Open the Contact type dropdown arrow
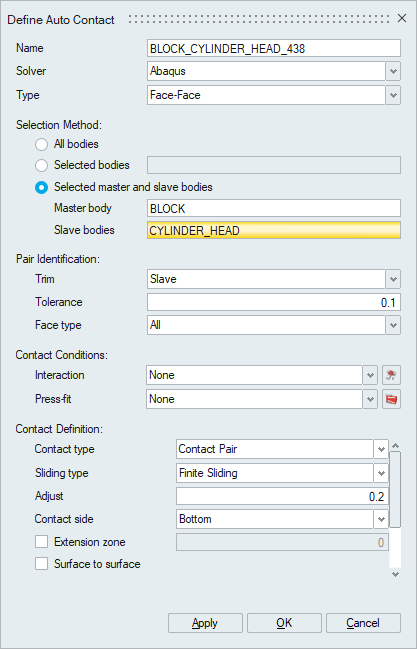The height and width of the screenshot is (649, 417). click(x=381, y=449)
